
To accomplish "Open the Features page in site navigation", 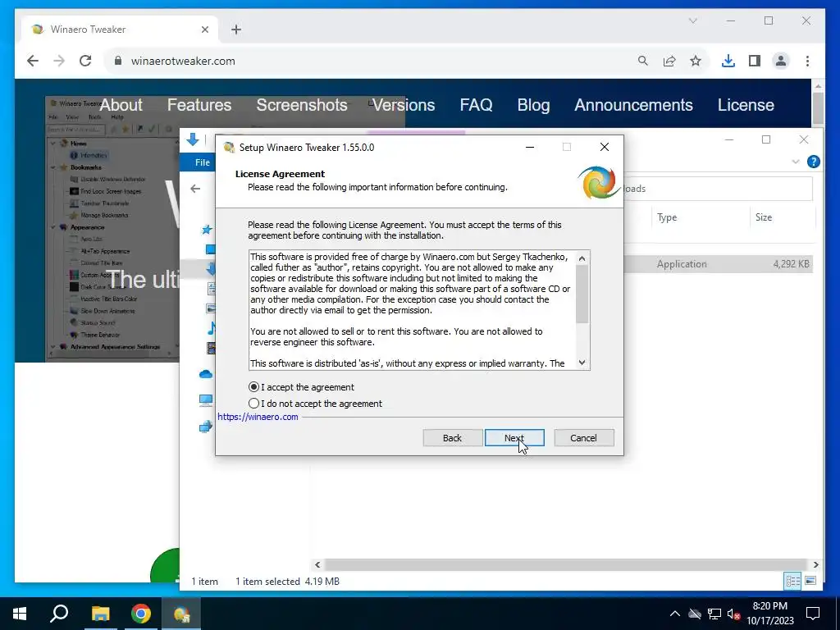I will coord(199,105).
